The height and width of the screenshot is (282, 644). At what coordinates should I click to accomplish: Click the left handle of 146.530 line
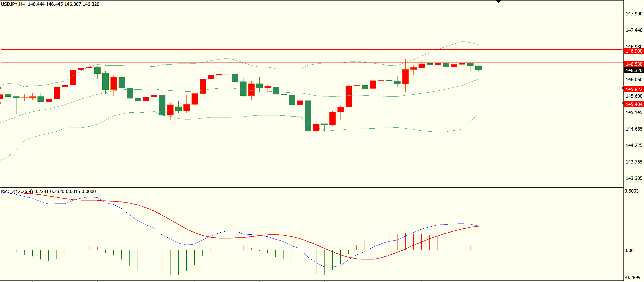point(1,63)
